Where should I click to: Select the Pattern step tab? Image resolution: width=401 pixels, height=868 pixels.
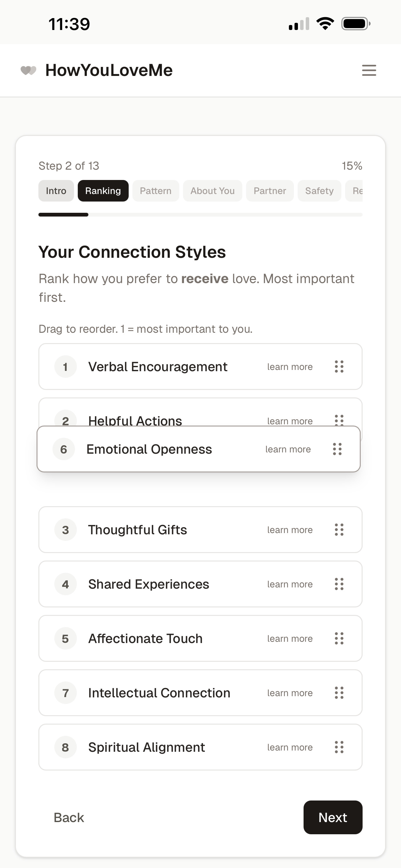(x=156, y=191)
